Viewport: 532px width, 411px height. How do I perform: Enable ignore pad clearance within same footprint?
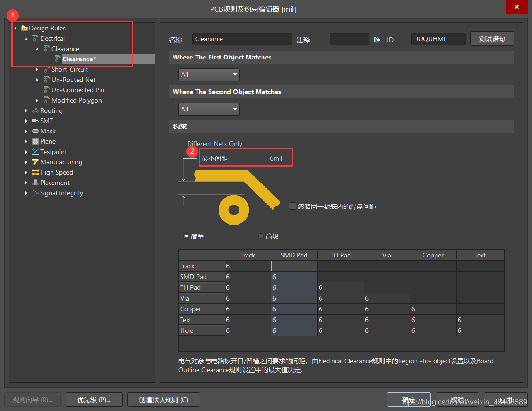click(x=292, y=206)
